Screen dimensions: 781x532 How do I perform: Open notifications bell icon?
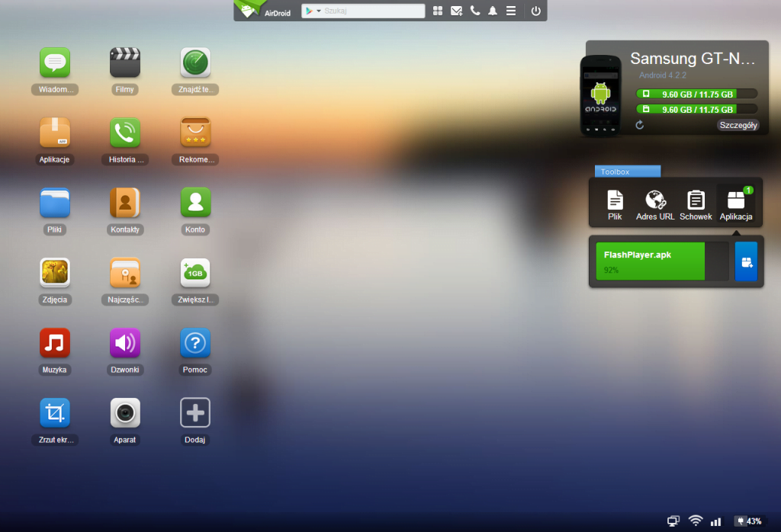click(493, 11)
